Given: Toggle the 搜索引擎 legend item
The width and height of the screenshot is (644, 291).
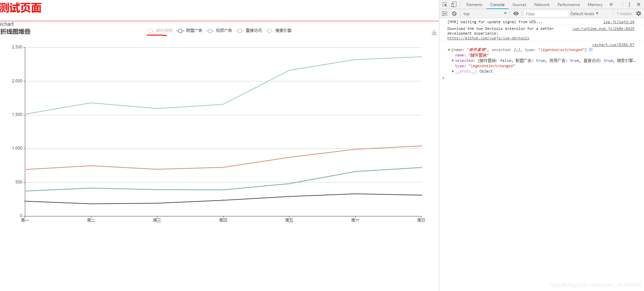Looking at the screenshot, I should point(278,31).
